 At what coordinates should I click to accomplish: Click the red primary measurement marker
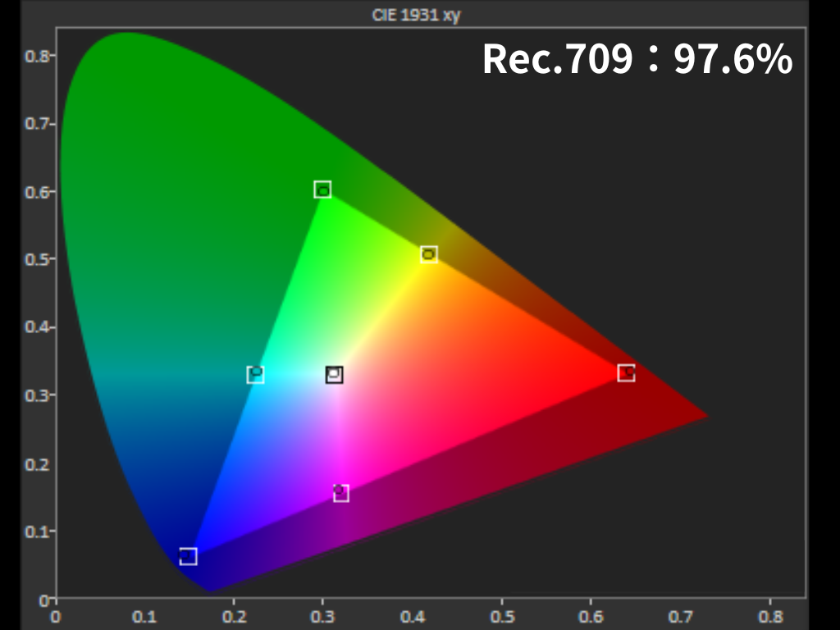pyautogui.click(x=626, y=373)
